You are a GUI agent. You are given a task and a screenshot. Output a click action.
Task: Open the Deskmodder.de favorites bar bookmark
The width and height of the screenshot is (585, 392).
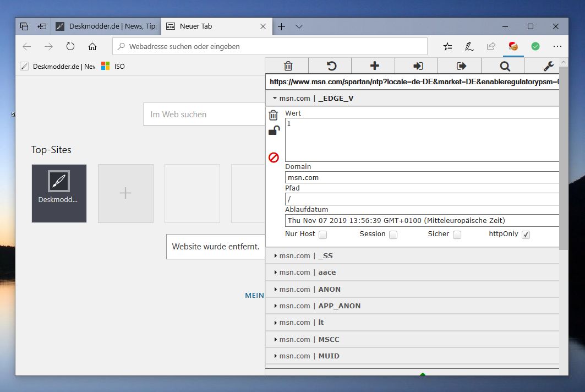tap(57, 67)
